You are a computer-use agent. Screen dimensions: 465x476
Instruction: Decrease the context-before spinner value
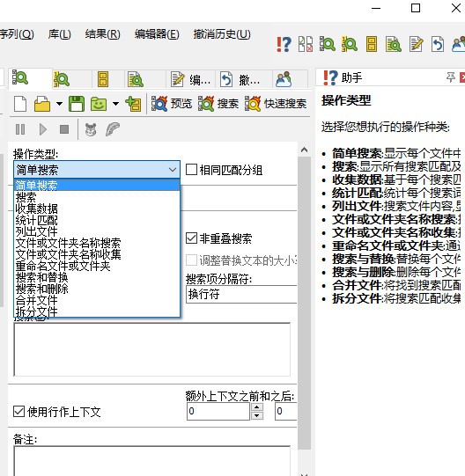coord(257,415)
